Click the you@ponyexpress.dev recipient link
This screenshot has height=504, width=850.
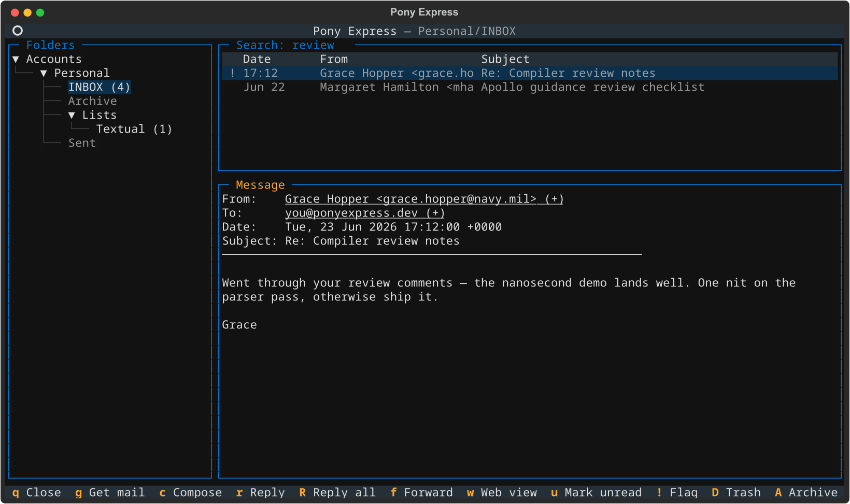365,213
